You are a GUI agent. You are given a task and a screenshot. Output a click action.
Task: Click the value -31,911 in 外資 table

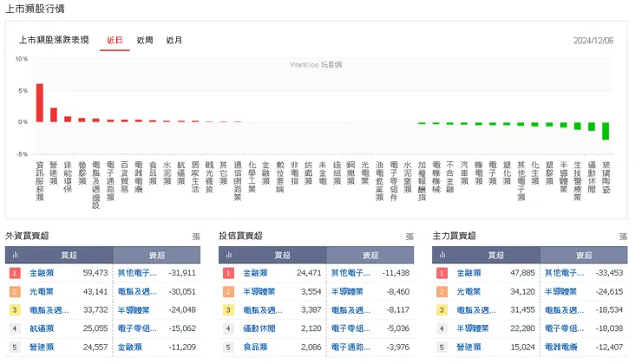[182, 273]
